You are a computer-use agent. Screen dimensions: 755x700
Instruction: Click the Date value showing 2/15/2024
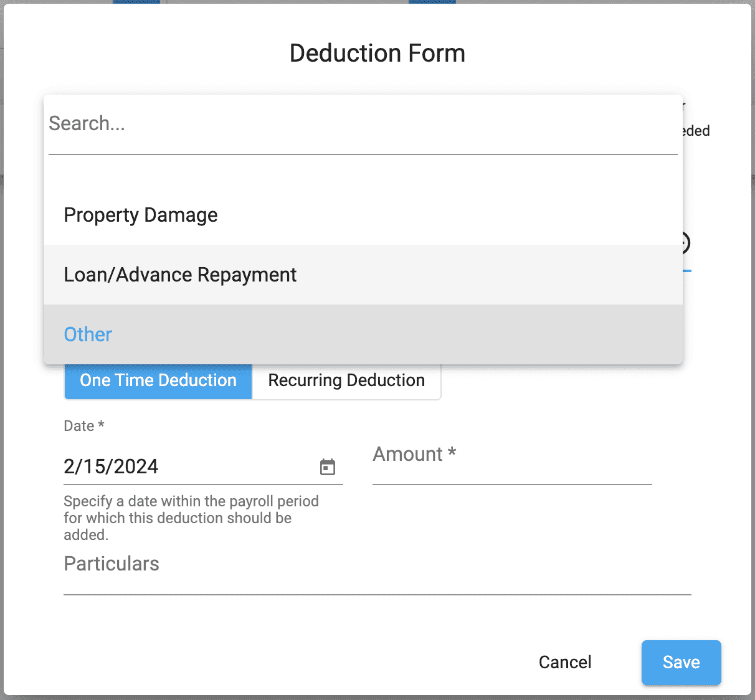pyautogui.click(x=110, y=466)
